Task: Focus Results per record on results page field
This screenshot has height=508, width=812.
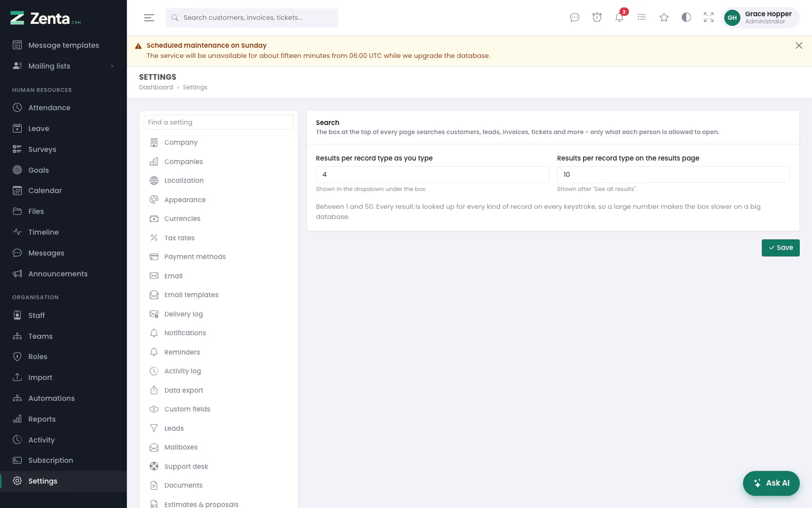Action: [673, 175]
